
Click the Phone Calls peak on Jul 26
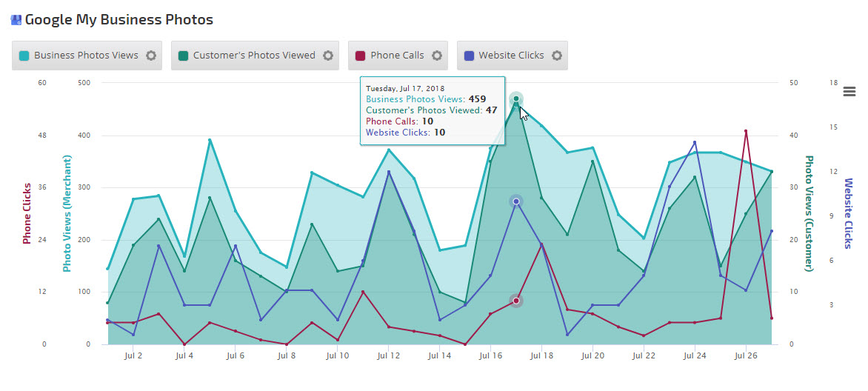[x=746, y=131]
